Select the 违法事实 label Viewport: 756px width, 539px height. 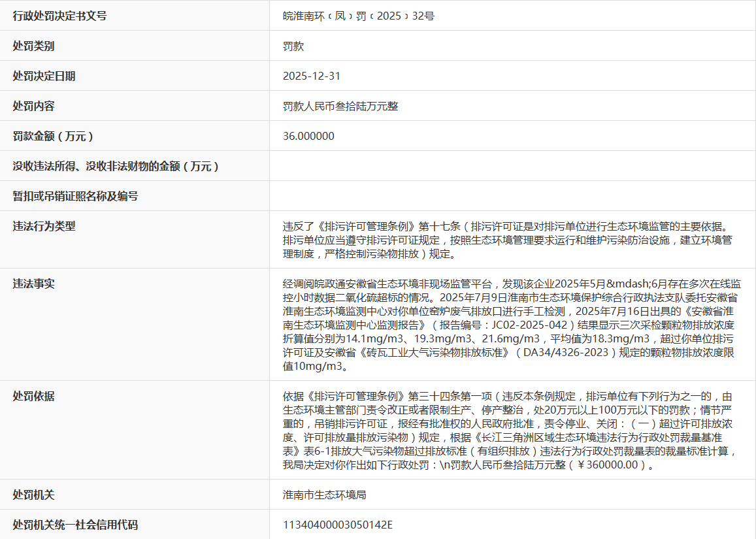(x=33, y=284)
